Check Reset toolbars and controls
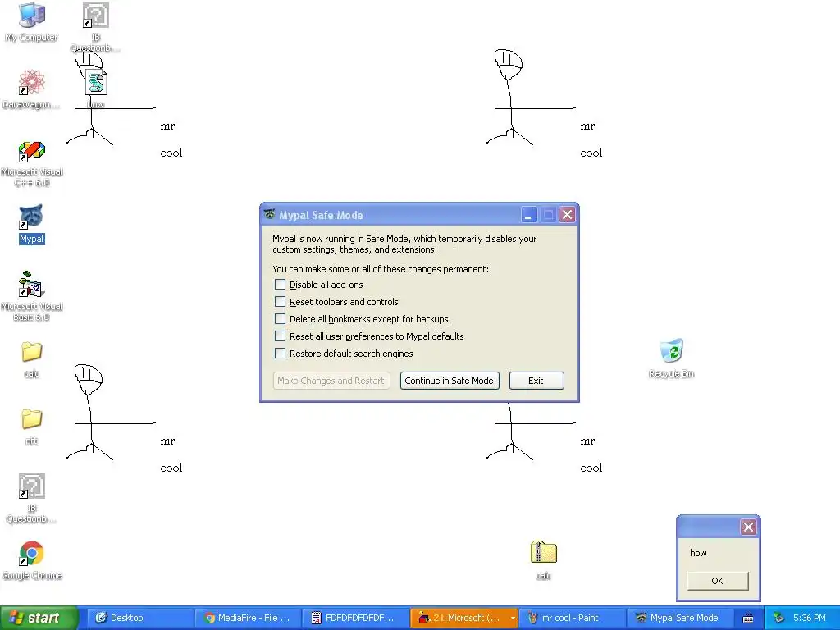 (x=280, y=302)
